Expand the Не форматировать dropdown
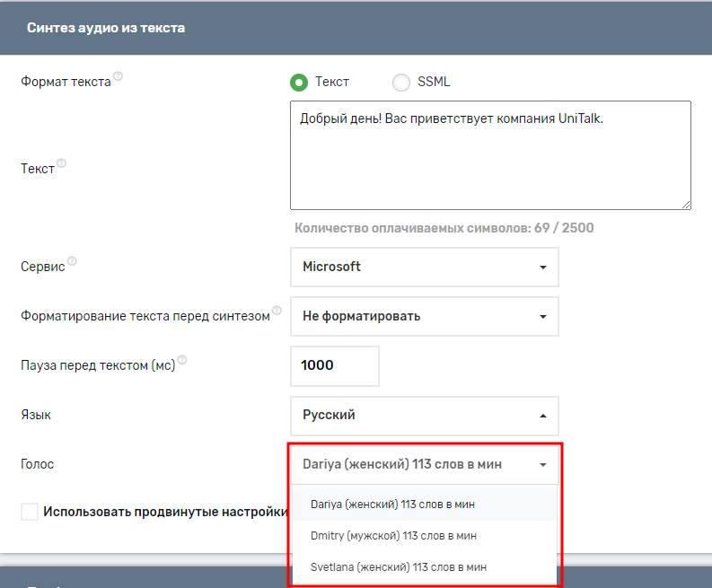 point(424,316)
